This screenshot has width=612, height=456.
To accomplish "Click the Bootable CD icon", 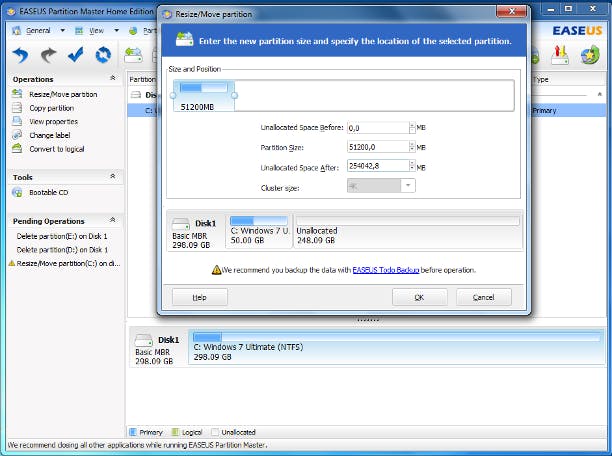I will point(17,192).
